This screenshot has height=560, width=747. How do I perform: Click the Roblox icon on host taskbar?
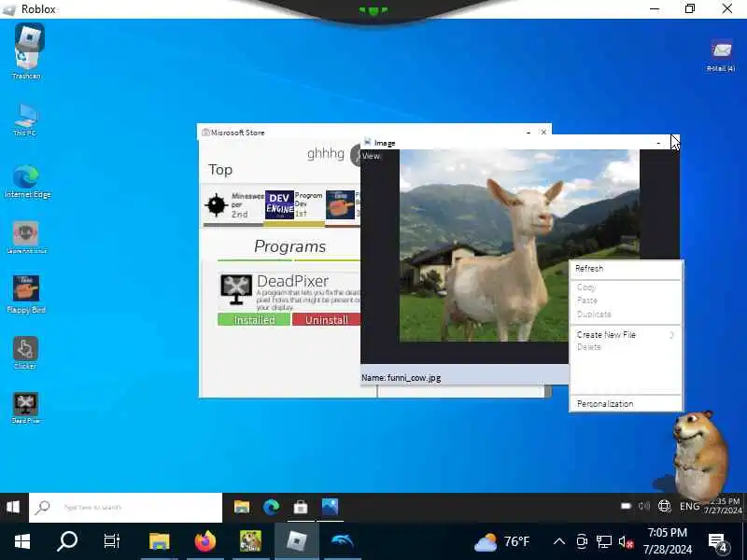(x=296, y=541)
